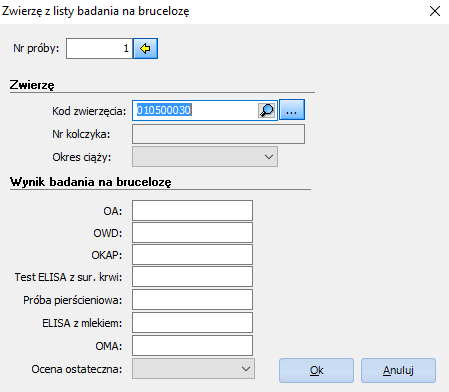Cancel with the Anuluj button
449x392 pixels.
point(398,370)
